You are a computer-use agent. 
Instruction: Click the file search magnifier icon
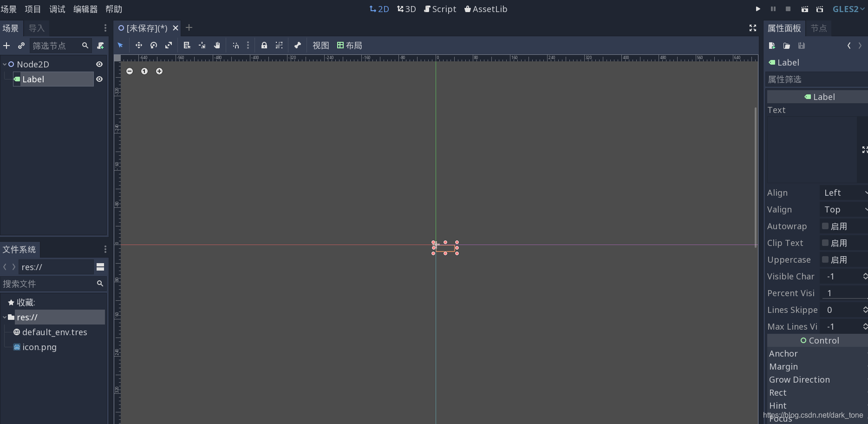(x=100, y=284)
